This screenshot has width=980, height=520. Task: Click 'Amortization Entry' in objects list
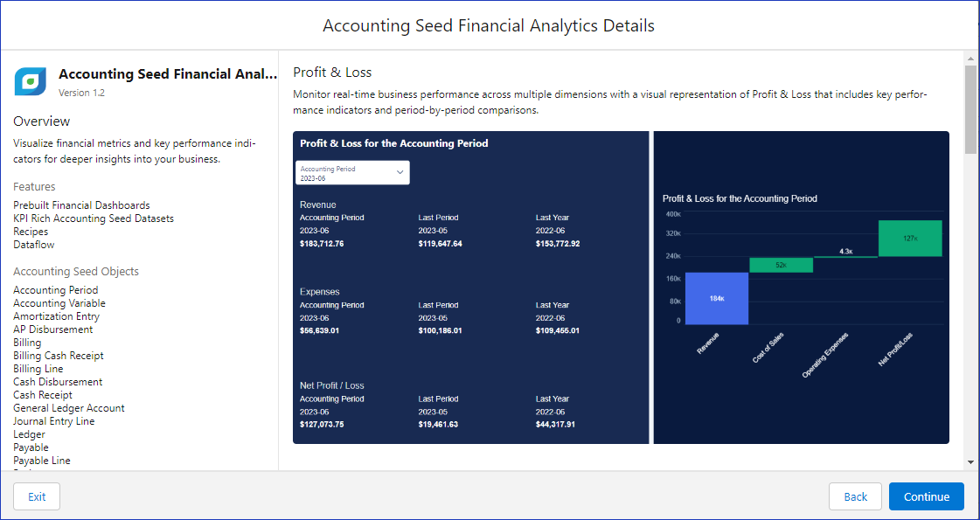(x=56, y=316)
